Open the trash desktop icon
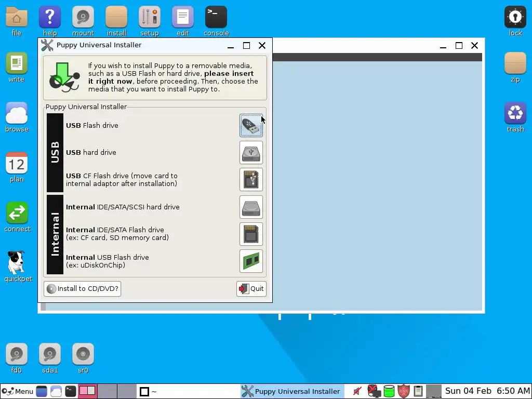This screenshot has height=399, width=532. (x=515, y=117)
